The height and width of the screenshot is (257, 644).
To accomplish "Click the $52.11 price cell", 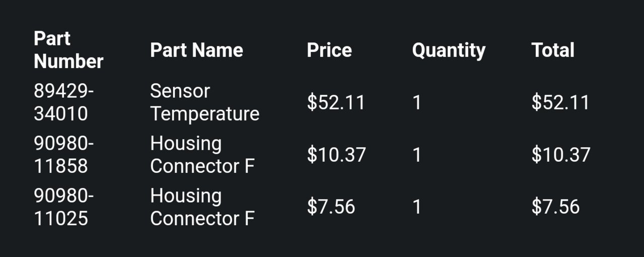I will click(x=336, y=102).
